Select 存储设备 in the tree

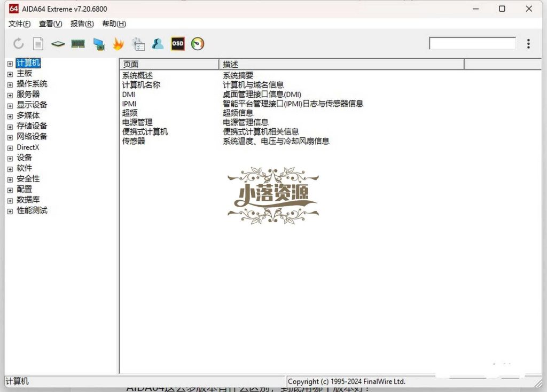click(x=32, y=126)
